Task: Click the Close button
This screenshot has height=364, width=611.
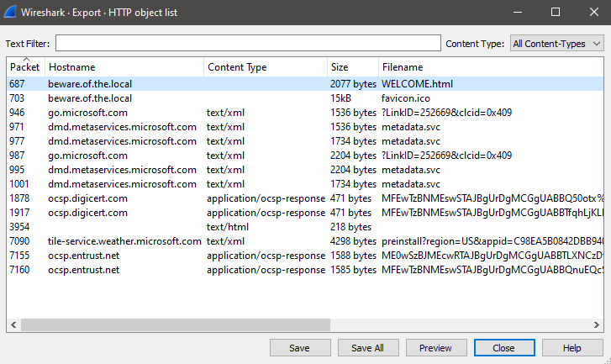Action: 504,348
